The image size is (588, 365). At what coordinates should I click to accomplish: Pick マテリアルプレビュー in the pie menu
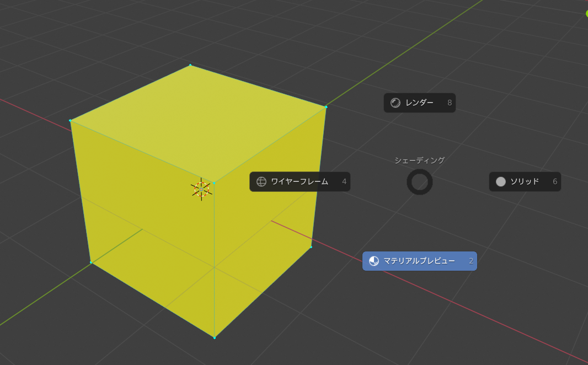[x=420, y=261]
